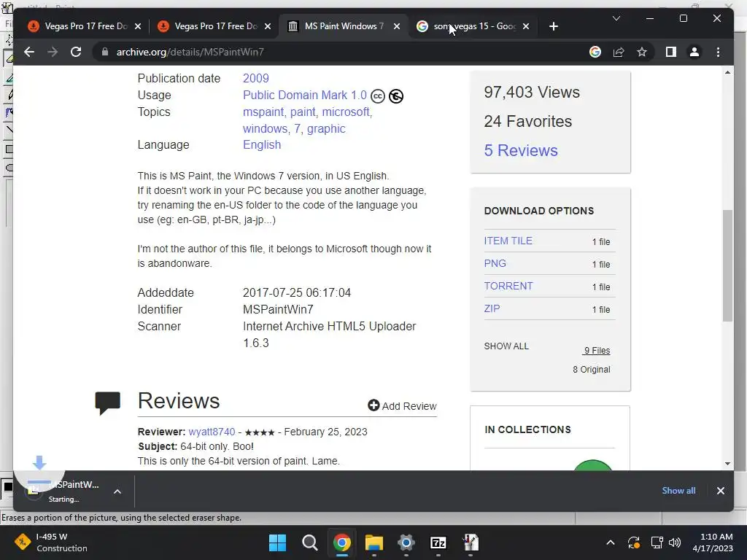Screen dimensions: 747x560
Task: Open the microsoft topic link
Action: click(346, 112)
